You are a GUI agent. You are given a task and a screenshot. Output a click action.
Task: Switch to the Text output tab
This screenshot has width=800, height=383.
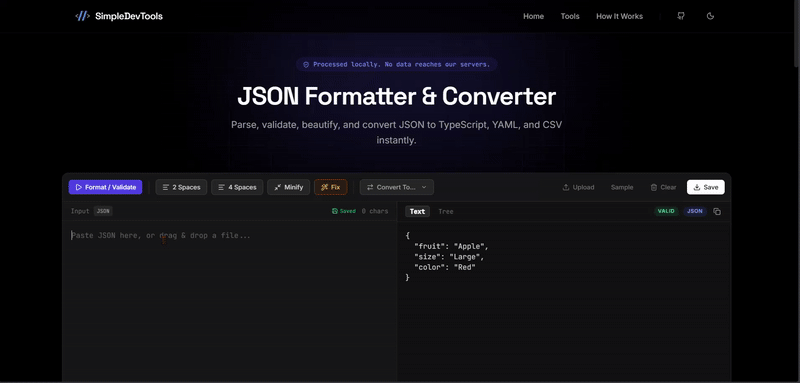click(x=417, y=211)
